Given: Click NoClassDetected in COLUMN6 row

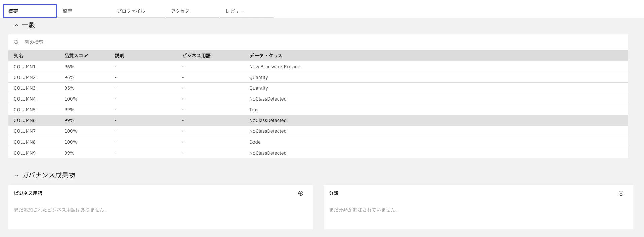Looking at the screenshot, I should point(268,120).
